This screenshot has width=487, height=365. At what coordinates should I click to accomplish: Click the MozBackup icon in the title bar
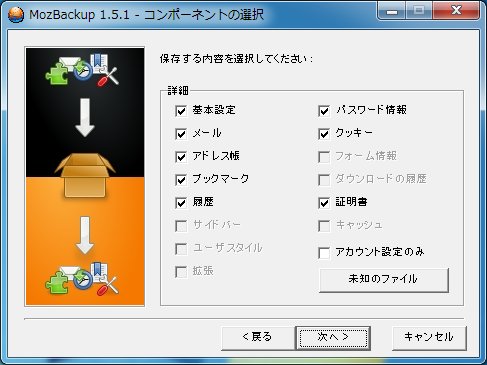point(15,14)
